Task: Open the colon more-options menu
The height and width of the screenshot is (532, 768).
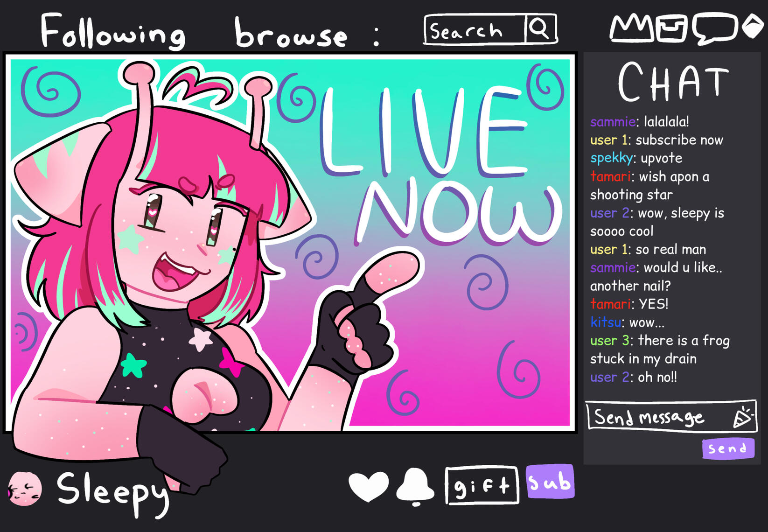Action: coord(377,35)
